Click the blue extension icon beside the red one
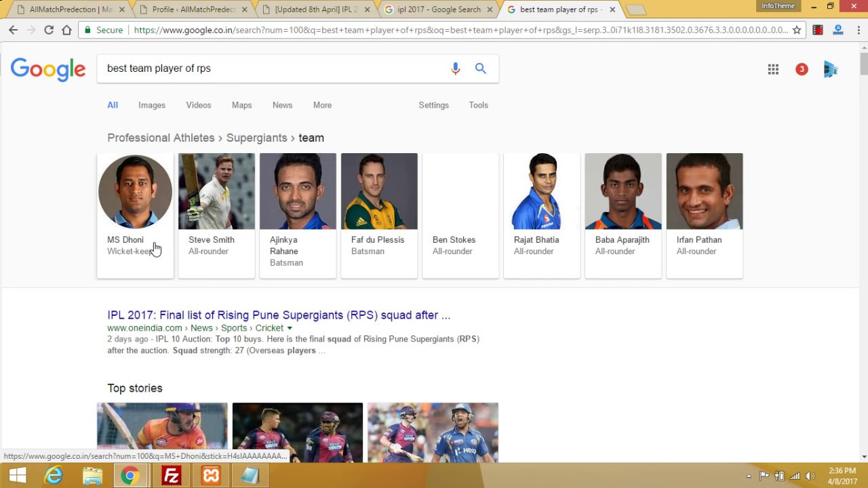The height and width of the screenshot is (488, 868). (838, 30)
